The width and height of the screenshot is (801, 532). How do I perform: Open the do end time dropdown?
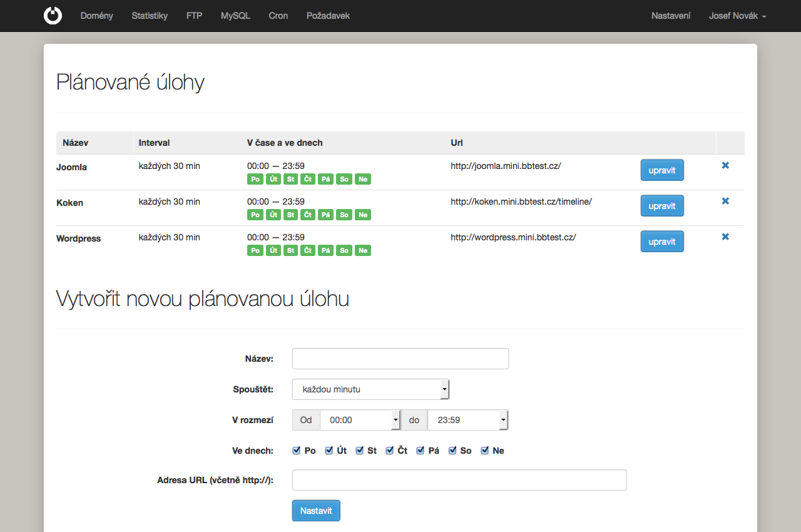tap(467, 420)
